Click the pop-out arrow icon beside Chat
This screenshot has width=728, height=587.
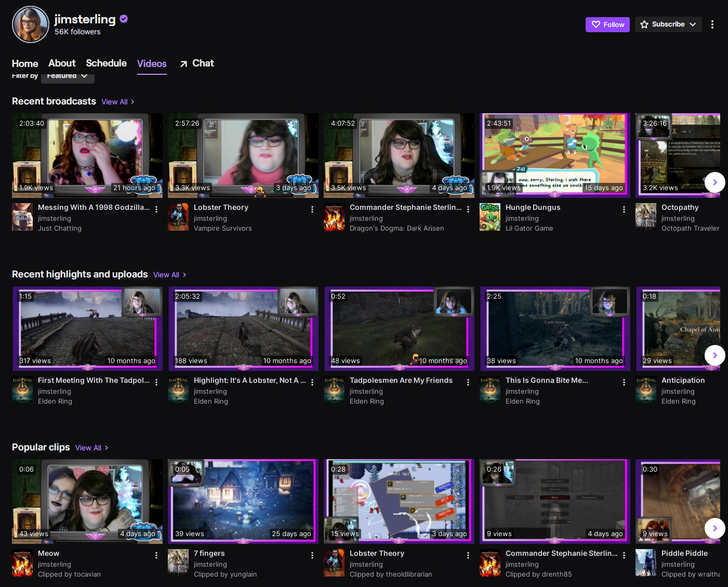(x=183, y=64)
